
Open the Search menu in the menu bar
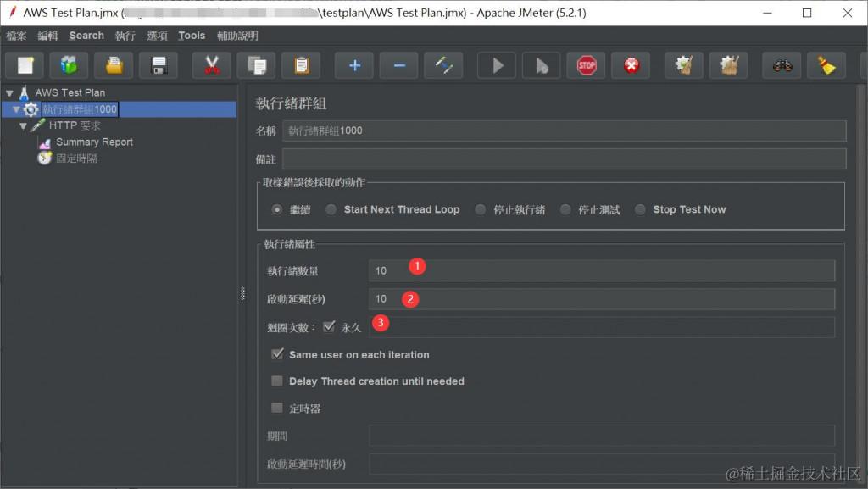[x=86, y=36]
